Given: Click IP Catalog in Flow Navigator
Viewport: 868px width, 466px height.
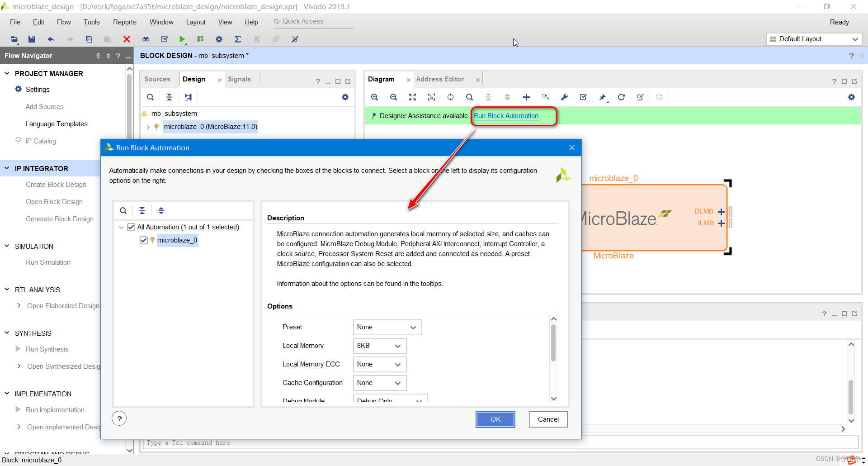Looking at the screenshot, I should pos(41,141).
